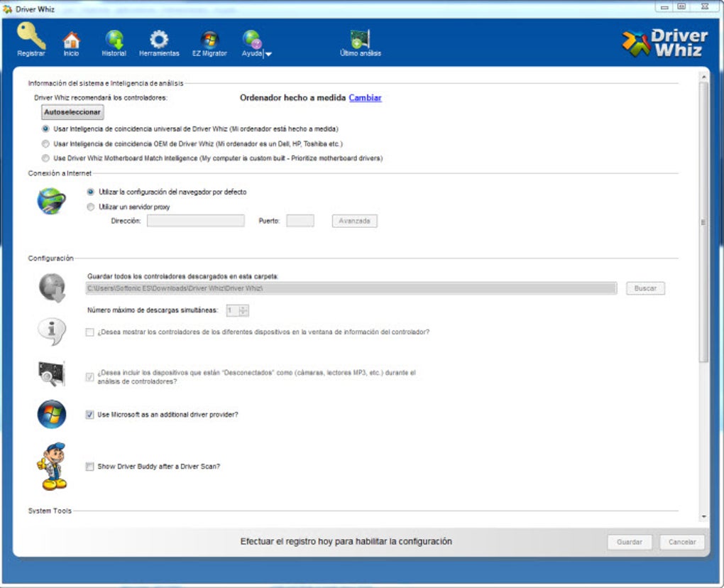The width and height of the screenshot is (724, 588).
Task: Click the vertical scrollbar thumb
Action: pos(703,222)
